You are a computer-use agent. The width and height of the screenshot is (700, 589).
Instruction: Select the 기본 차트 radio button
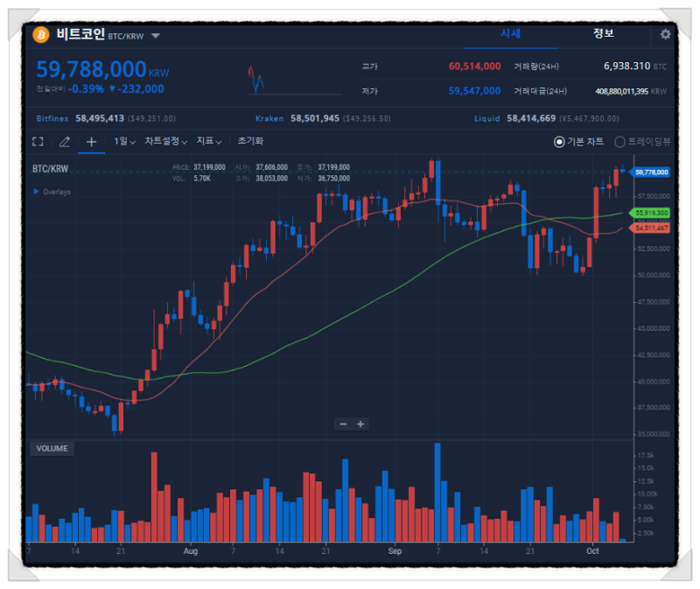click(559, 142)
